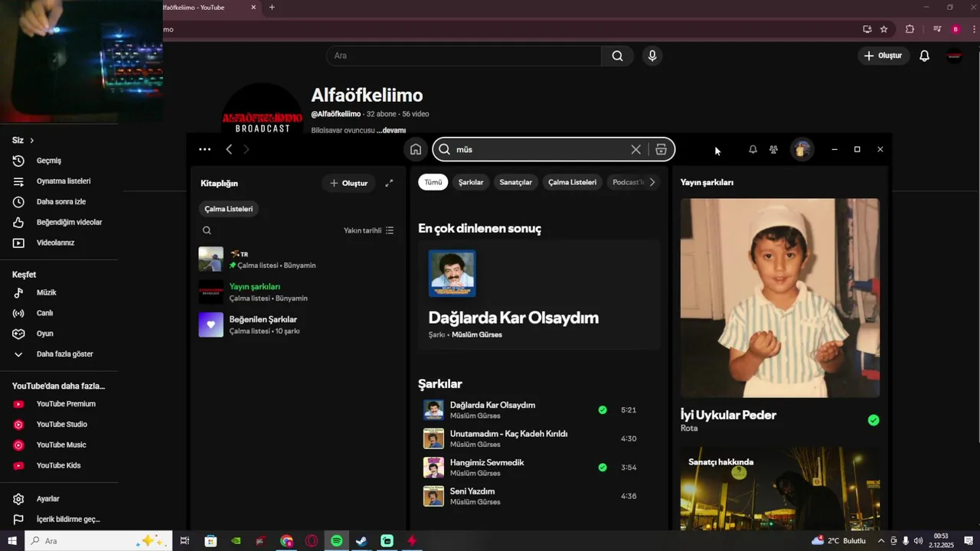Open Chrome media control icon
This screenshot has width=980, height=551.
(x=937, y=29)
